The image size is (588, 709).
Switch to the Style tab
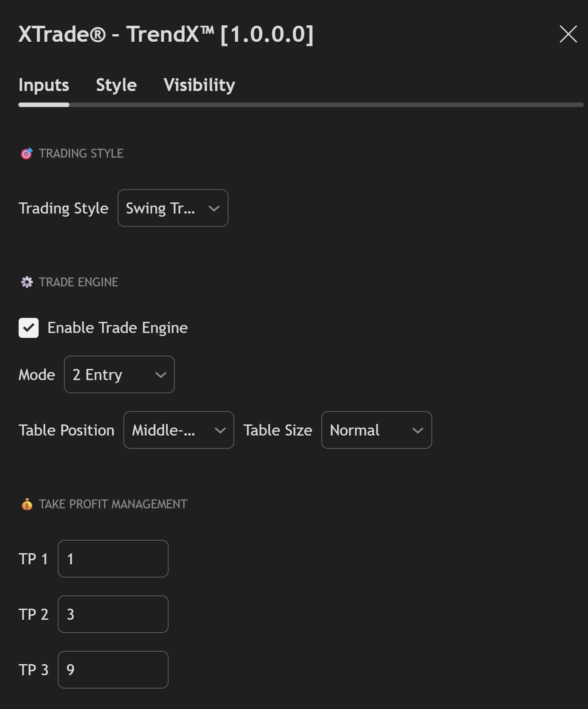click(116, 85)
